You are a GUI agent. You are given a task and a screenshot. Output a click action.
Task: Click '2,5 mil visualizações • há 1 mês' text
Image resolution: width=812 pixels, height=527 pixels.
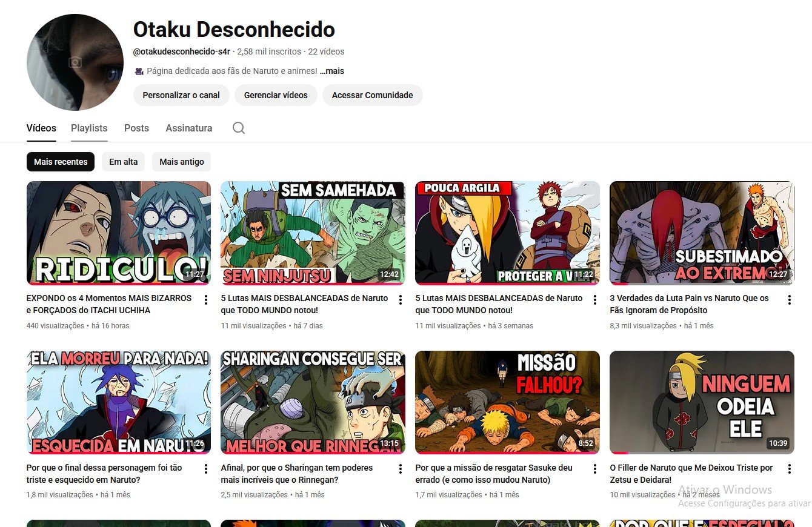pos(273,495)
